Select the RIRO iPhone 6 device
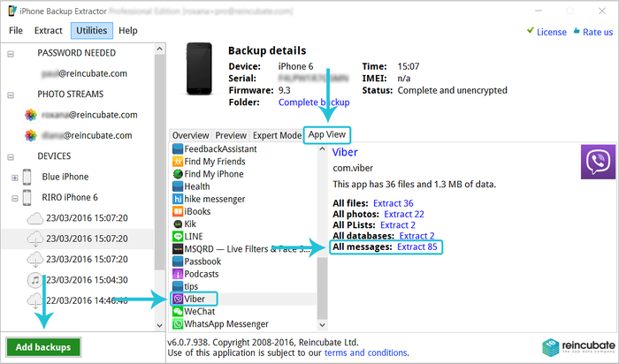This screenshot has height=364, width=619. click(70, 197)
